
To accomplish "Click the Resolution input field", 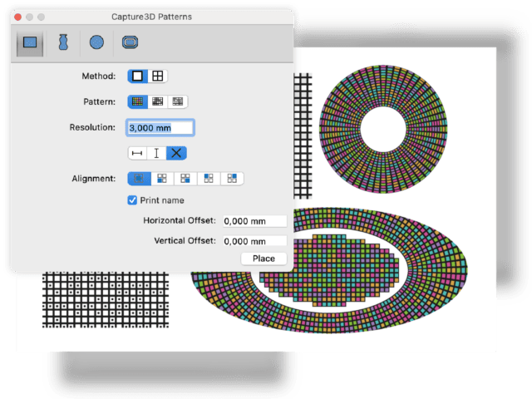I will coord(160,128).
